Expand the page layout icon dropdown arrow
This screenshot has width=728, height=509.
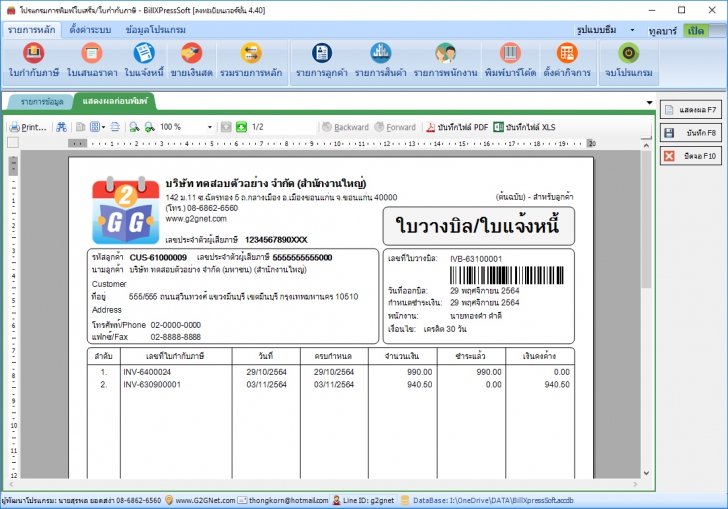[103, 127]
